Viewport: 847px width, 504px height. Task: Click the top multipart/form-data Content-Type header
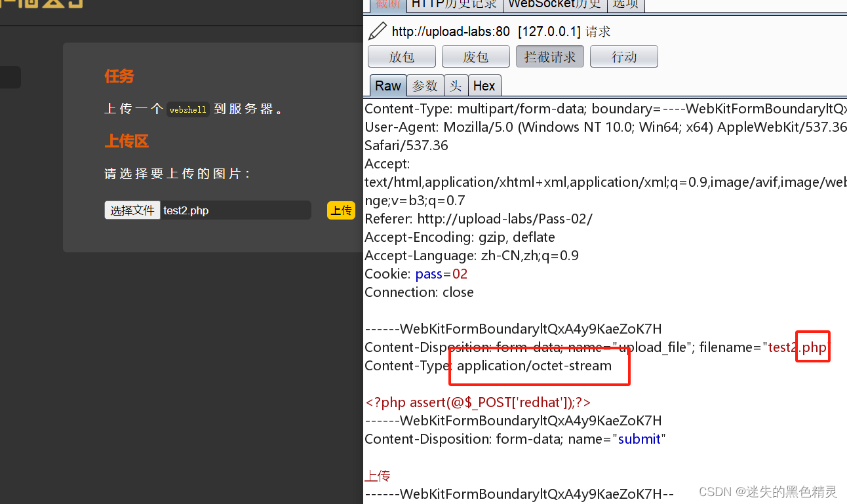[606, 109]
